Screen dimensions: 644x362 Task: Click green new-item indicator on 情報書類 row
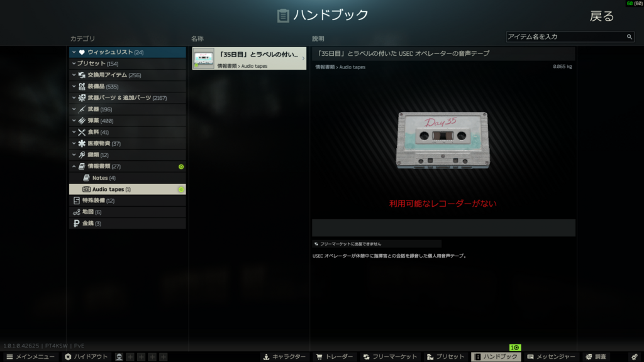[181, 167]
